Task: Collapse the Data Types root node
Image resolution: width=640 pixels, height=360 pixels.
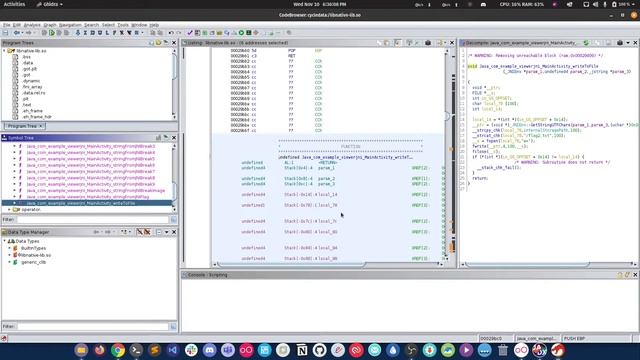Action: [4, 241]
